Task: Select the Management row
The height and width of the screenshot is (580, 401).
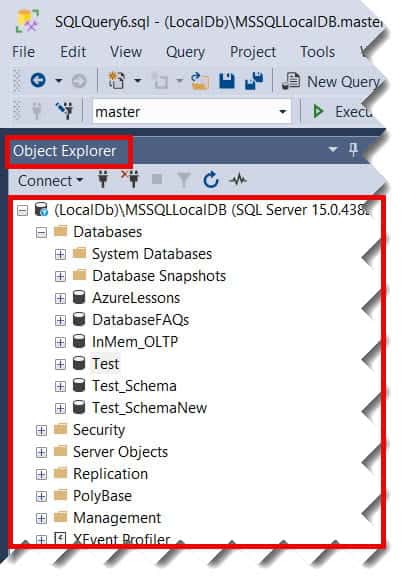Action: (117, 518)
